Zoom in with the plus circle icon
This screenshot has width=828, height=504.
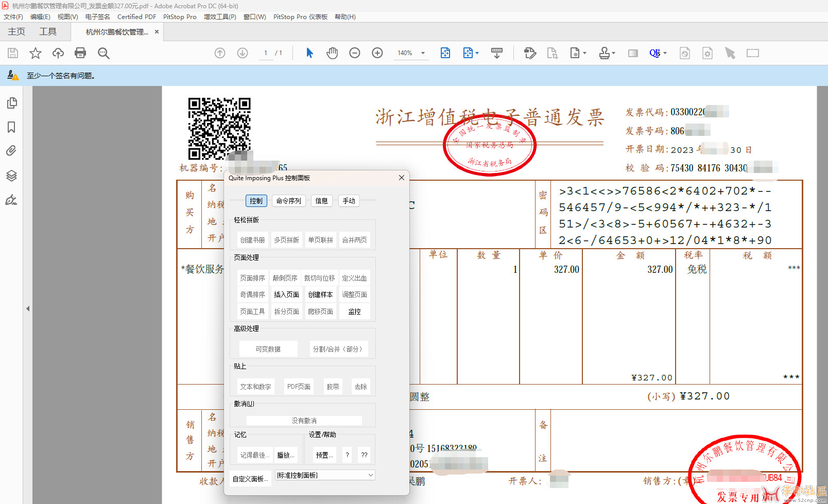pyautogui.click(x=377, y=53)
